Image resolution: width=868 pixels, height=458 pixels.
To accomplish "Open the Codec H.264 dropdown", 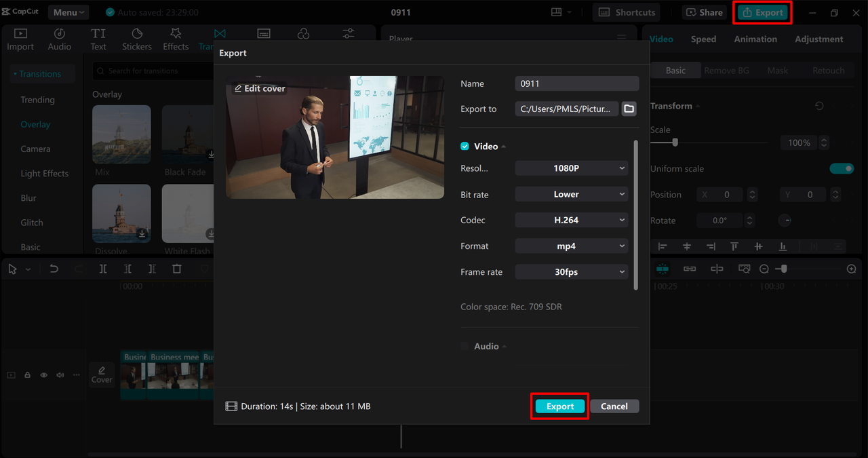I will click(572, 220).
